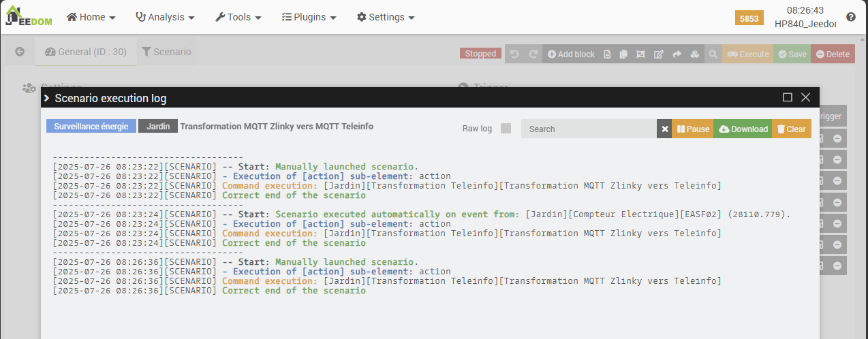Redo the scenario change

click(533, 54)
